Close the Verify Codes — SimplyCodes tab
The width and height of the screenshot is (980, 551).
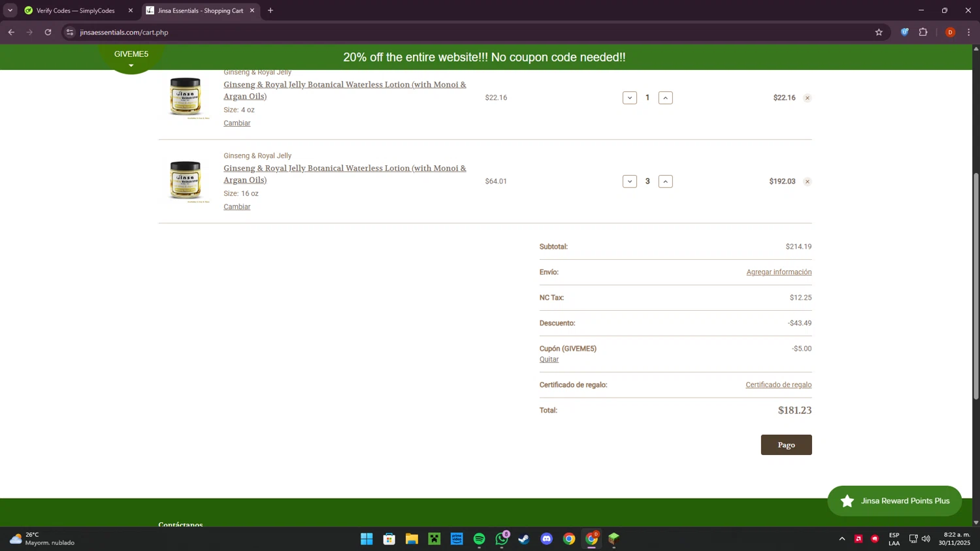(x=130, y=10)
